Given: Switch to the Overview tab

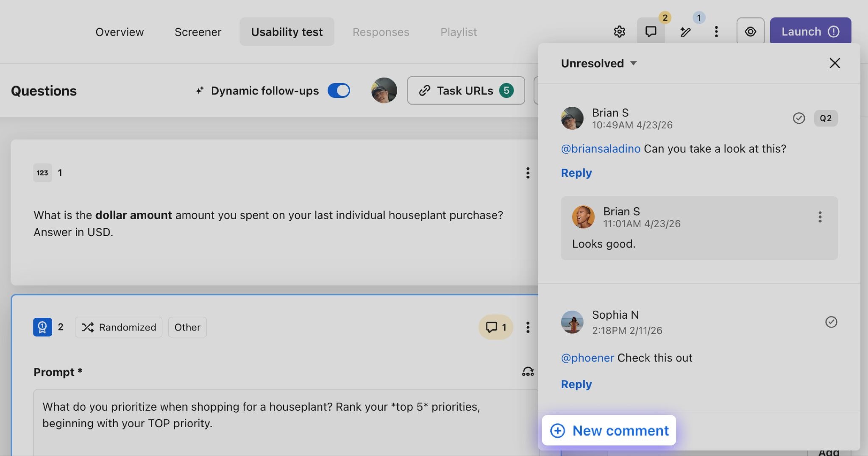Looking at the screenshot, I should tap(120, 32).
